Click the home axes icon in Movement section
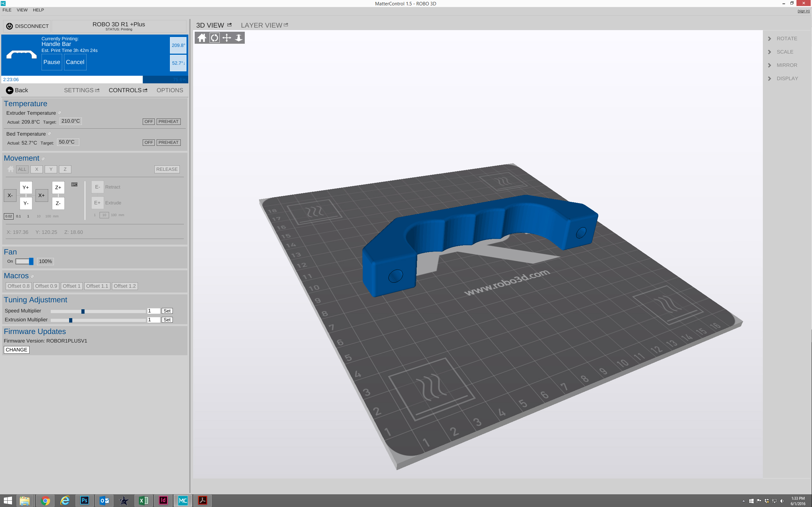The width and height of the screenshot is (812, 507). click(x=10, y=169)
